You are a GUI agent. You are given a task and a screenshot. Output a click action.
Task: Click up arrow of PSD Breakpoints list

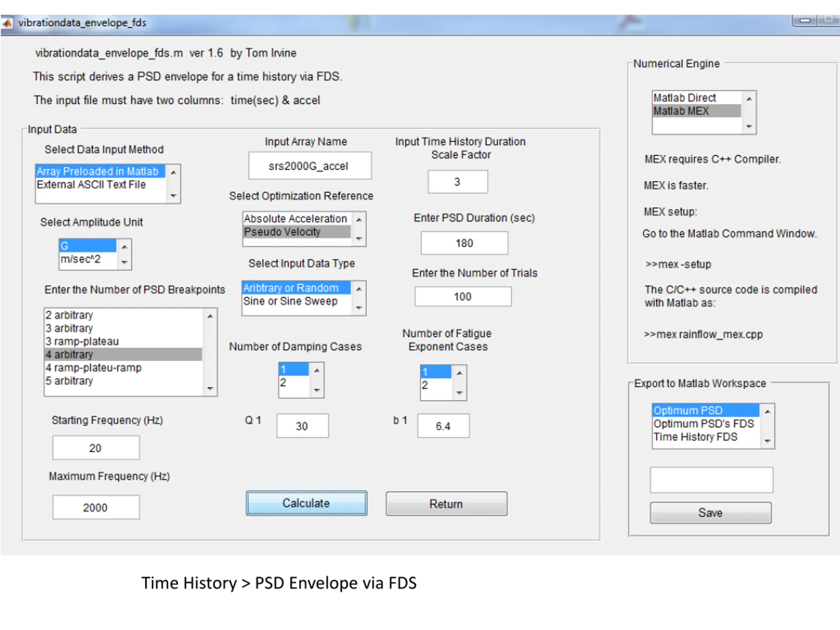[210, 316]
